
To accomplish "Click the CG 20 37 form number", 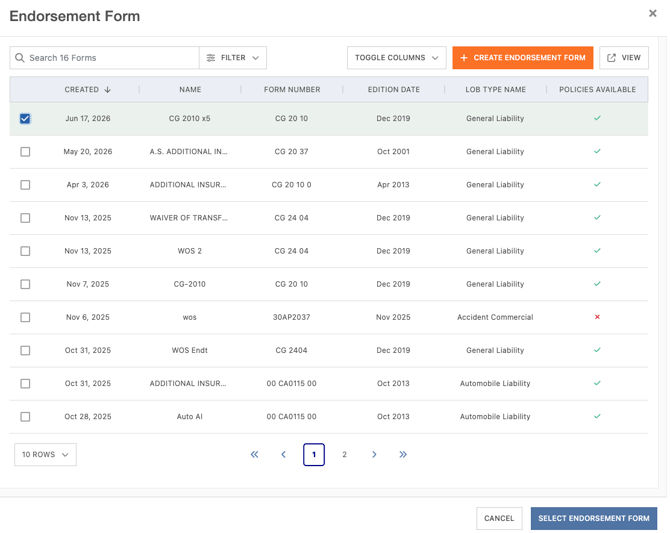I will pos(291,151).
